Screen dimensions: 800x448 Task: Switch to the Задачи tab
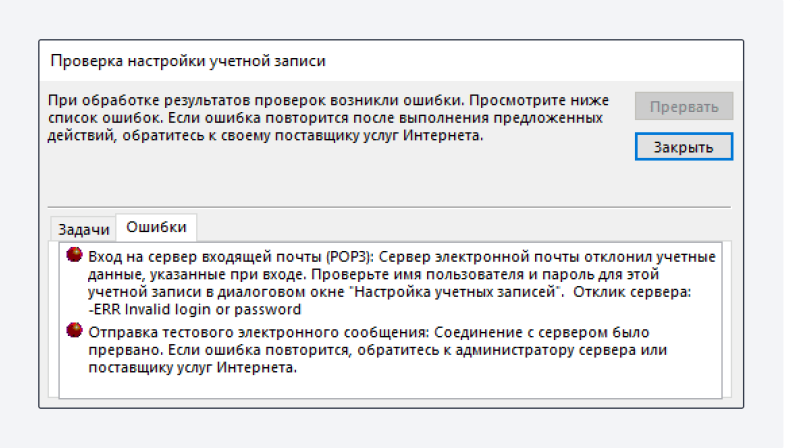84,230
